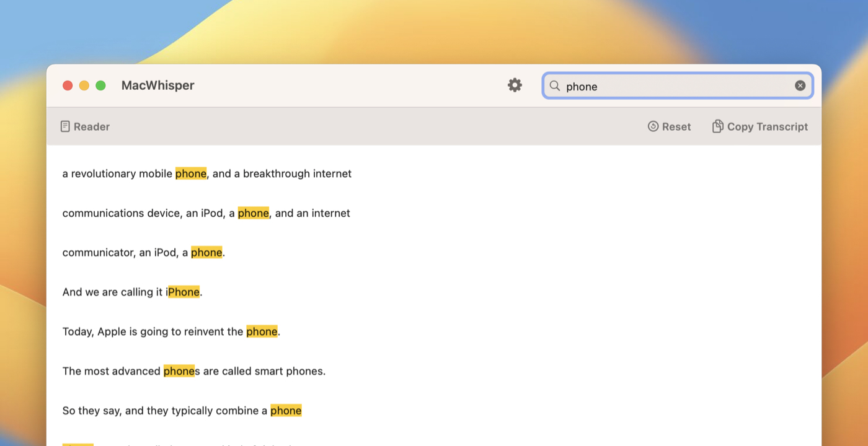Click highlighted phone in the smart phones line
The image size is (868, 446).
click(179, 370)
